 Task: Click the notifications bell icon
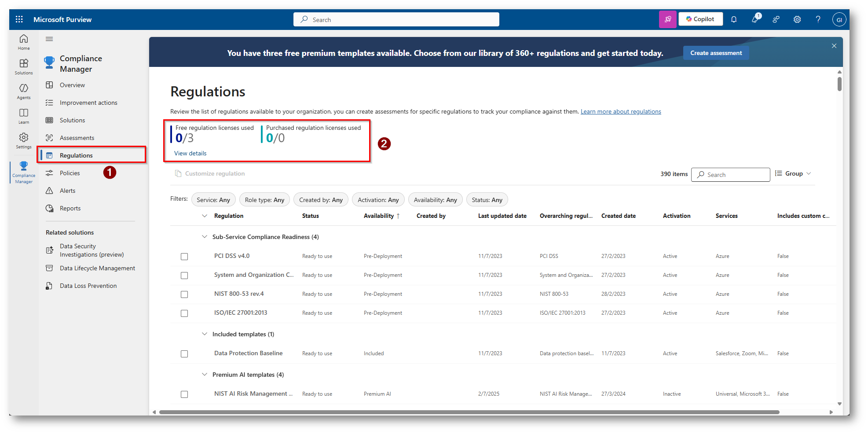734,19
